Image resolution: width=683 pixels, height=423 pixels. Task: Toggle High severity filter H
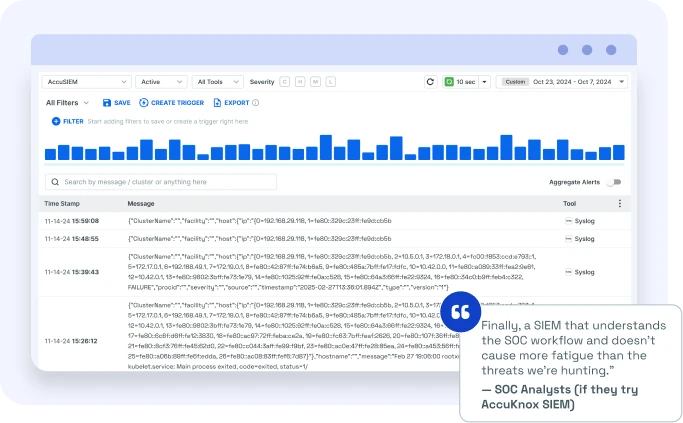point(300,82)
